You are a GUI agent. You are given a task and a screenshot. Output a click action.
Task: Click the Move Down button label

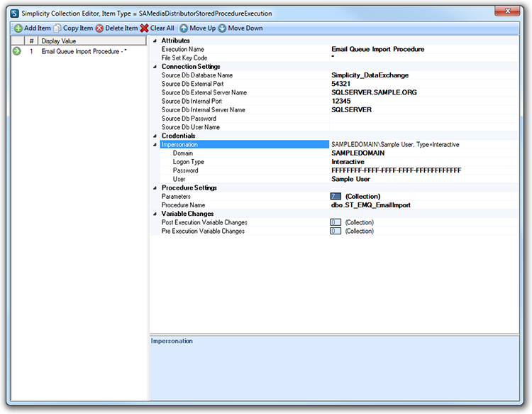245,28
